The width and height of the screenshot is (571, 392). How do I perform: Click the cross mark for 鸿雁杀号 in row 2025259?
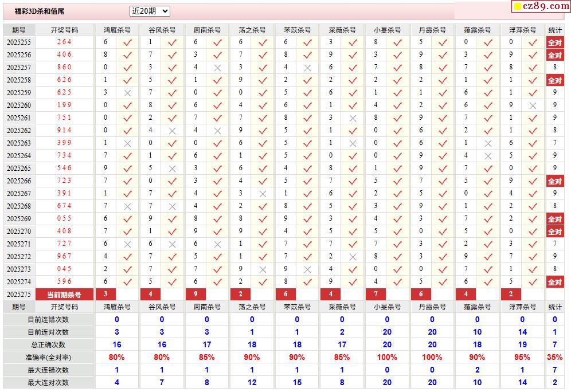[x=127, y=93]
